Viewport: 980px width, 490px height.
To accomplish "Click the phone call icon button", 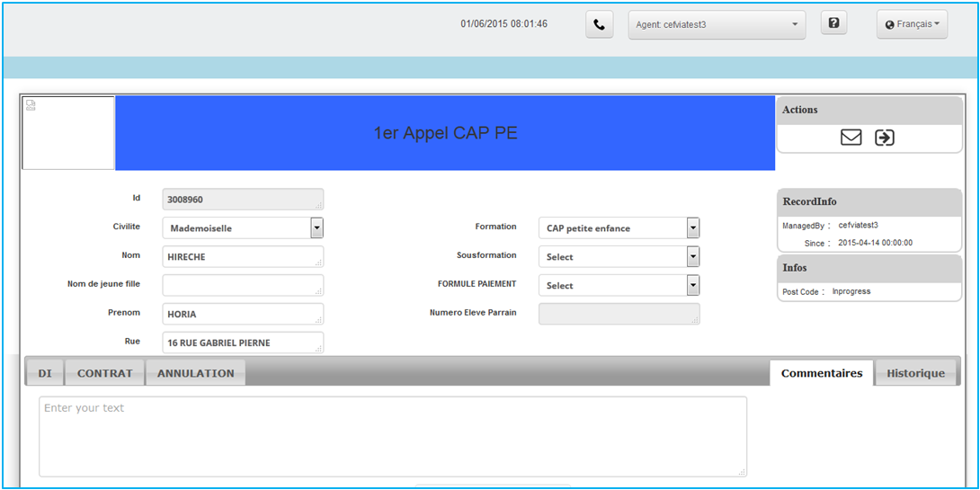I will [x=599, y=24].
